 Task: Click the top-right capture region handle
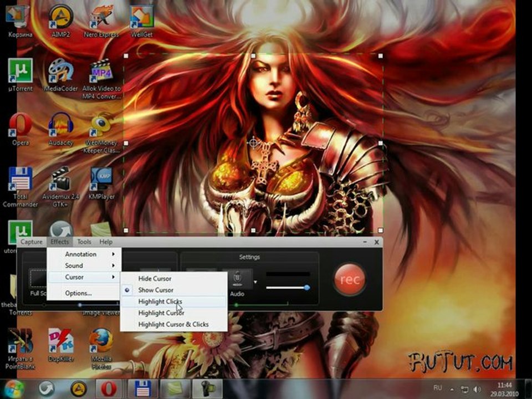pyautogui.click(x=380, y=55)
